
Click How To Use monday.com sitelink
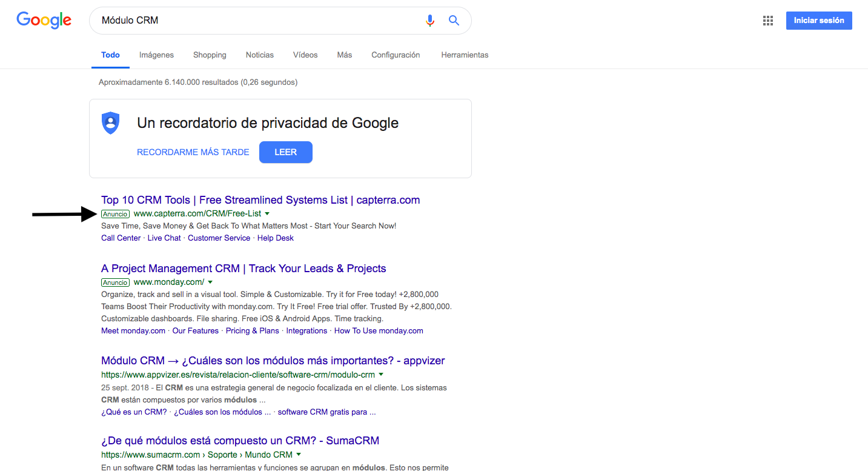[379, 331]
